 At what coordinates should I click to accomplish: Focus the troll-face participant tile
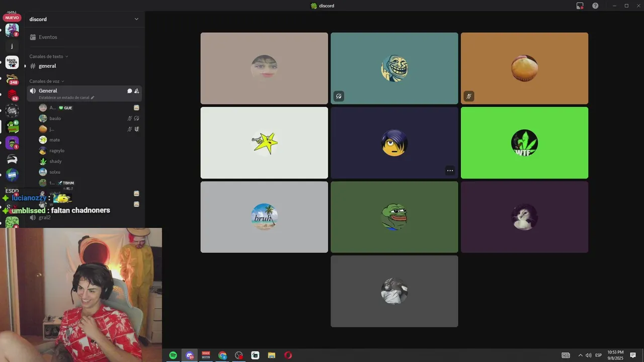tap(394, 68)
